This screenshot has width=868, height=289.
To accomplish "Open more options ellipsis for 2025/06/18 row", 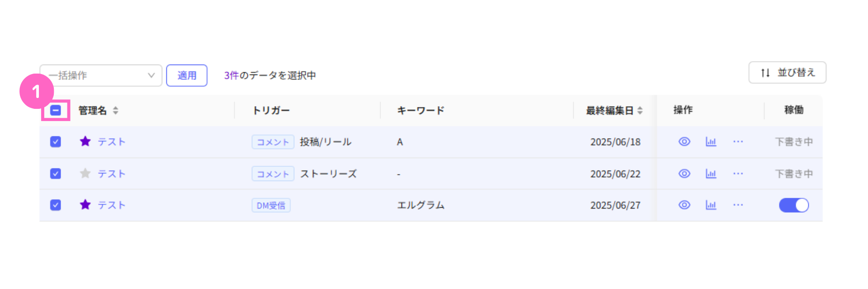I will click(738, 142).
